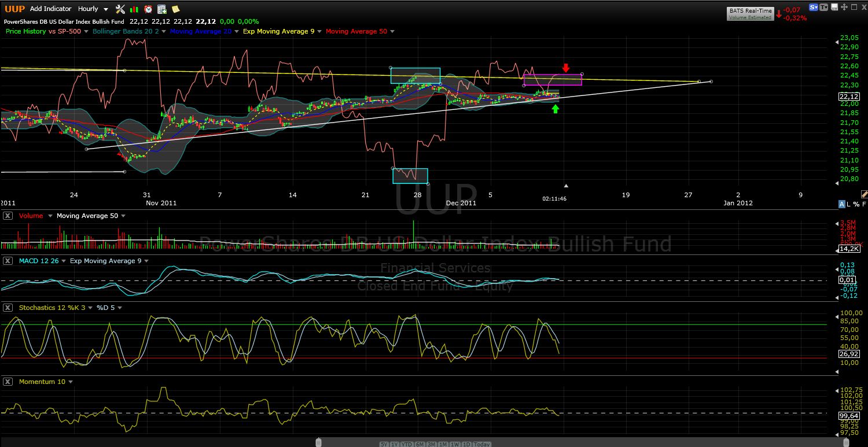Image resolution: width=868 pixels, height=447 pixels.
Task: Click the pencil drawing tool icon
Action: point(864,194)
